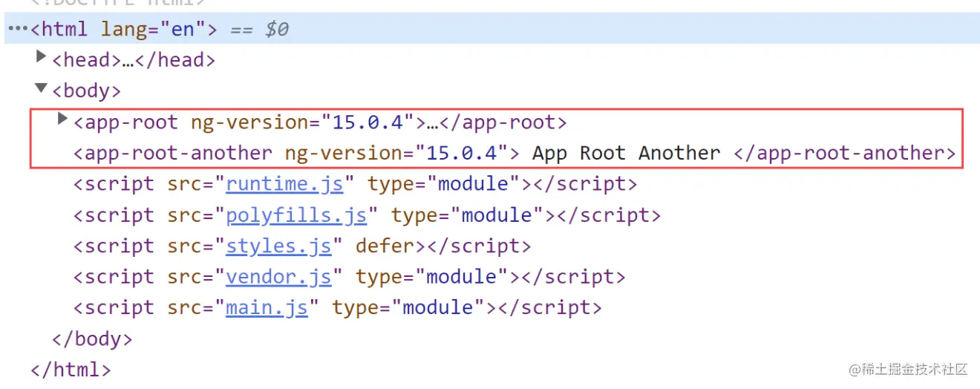
Task: Click type="module" on the runtime.js row
Action: tap(443, 183)
